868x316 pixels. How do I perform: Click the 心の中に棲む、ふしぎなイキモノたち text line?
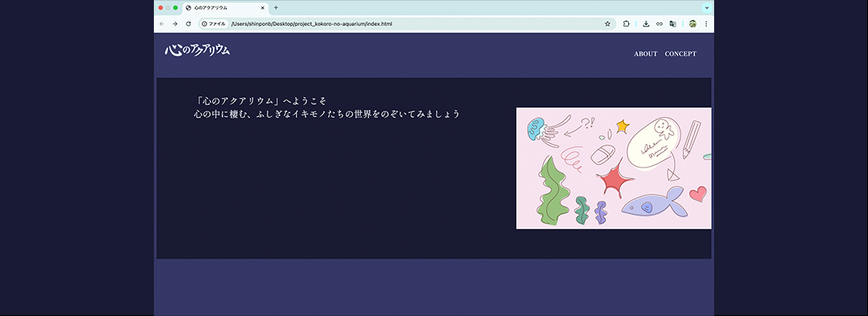[x=327, y=115]
